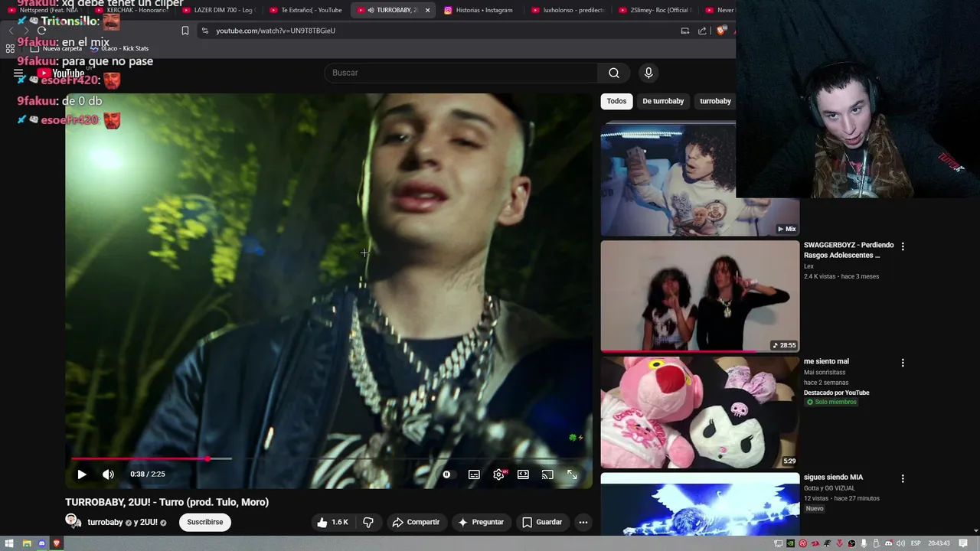The width and height of the screenshot is (980, 551).
Task: Open options for 'me siento mal' video
Action: click(x=903, y=363)
